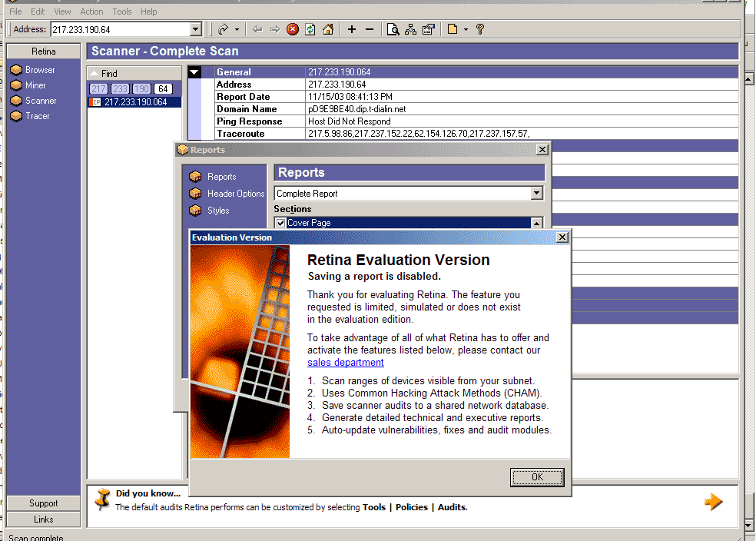This screenshot has height=541, width=756.
Task: Click the main scrollbar up arrow
Action: click(749, 79)
